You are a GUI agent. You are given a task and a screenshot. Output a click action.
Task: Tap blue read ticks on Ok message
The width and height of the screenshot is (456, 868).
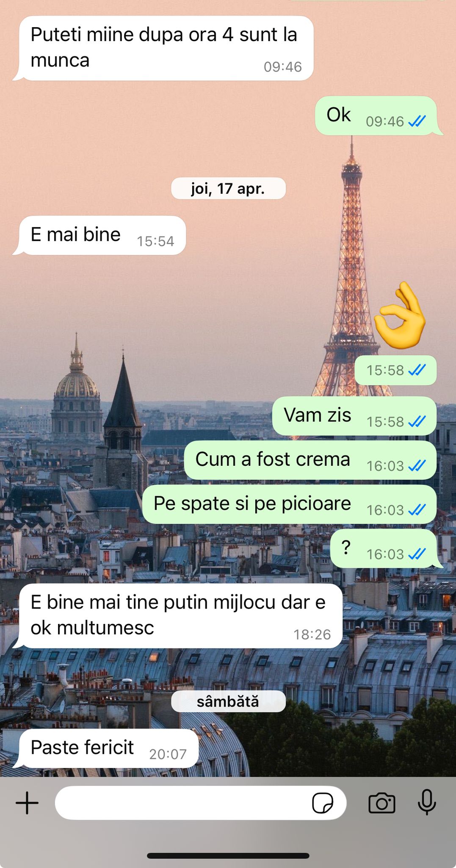pos(417,122)
